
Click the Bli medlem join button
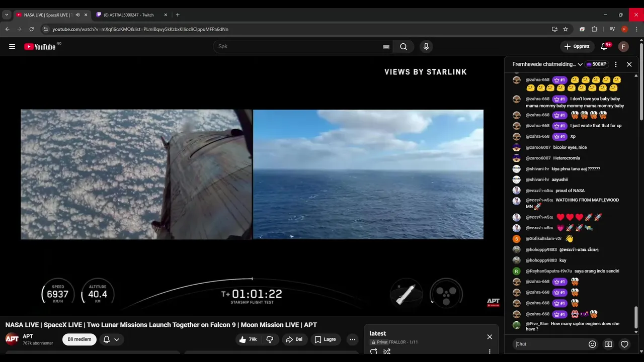(x=79, y=339)
